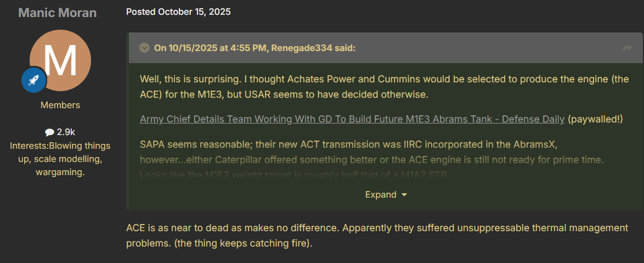
Task: Click the '(the thing keeps catching fire)' line
Action: click(243, 243)
